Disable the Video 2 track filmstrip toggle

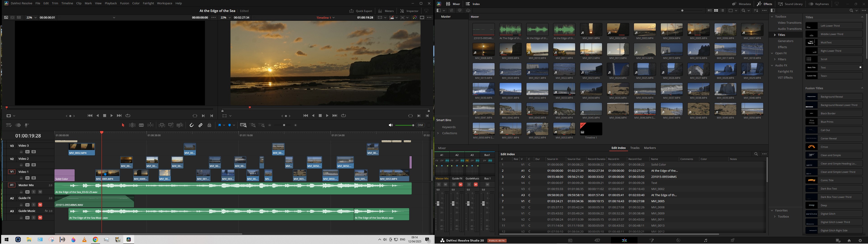(x=34, y=165)
